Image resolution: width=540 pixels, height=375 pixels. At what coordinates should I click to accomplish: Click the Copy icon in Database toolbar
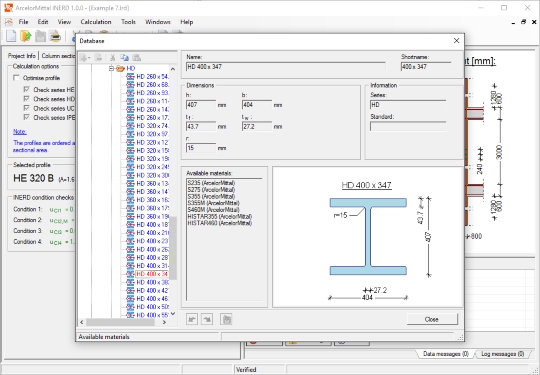pos(124,58)
